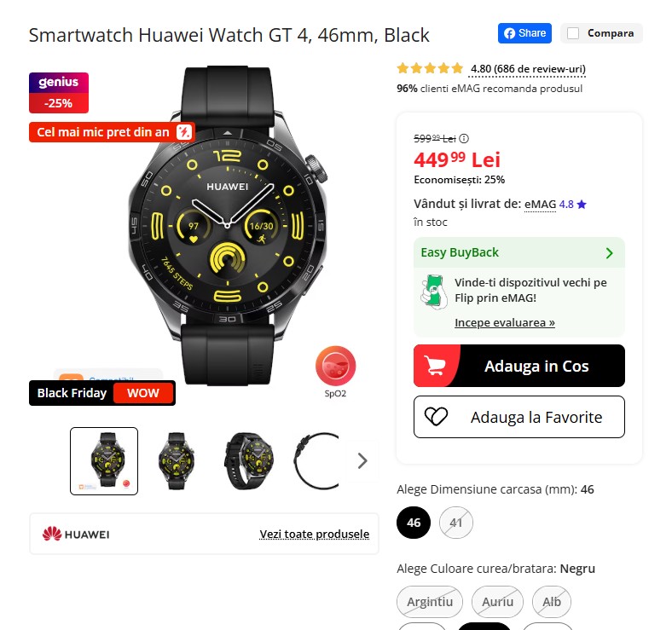This screenshot has height=630, width=672.
Task: Select the 46 mm case size option
Action: [414, 523]
